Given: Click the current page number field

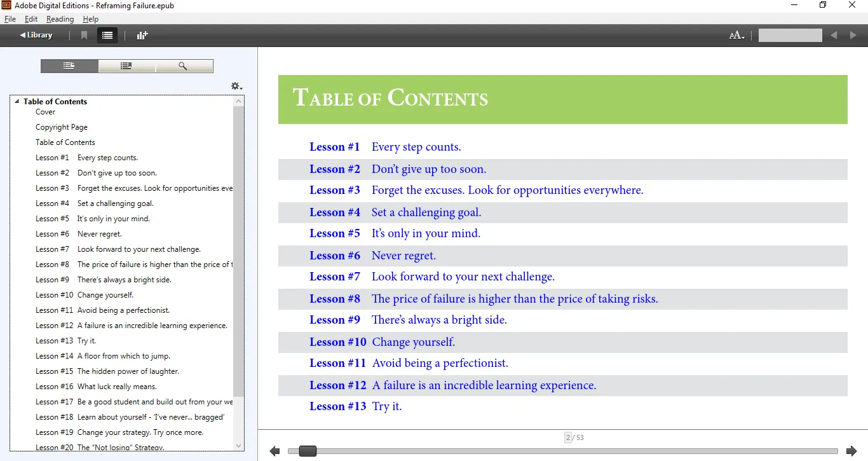Looking at the screenshot, I should coord(568,437).
